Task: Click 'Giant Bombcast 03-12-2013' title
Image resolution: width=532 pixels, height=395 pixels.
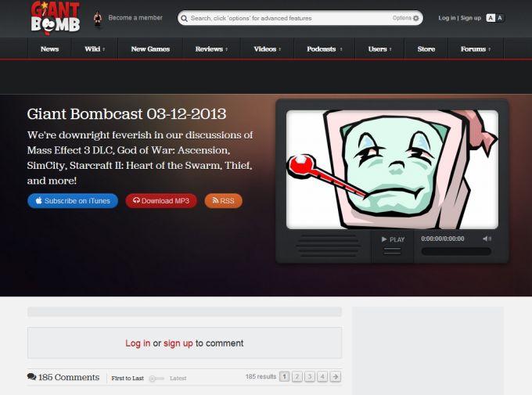Action: (127, 114)
